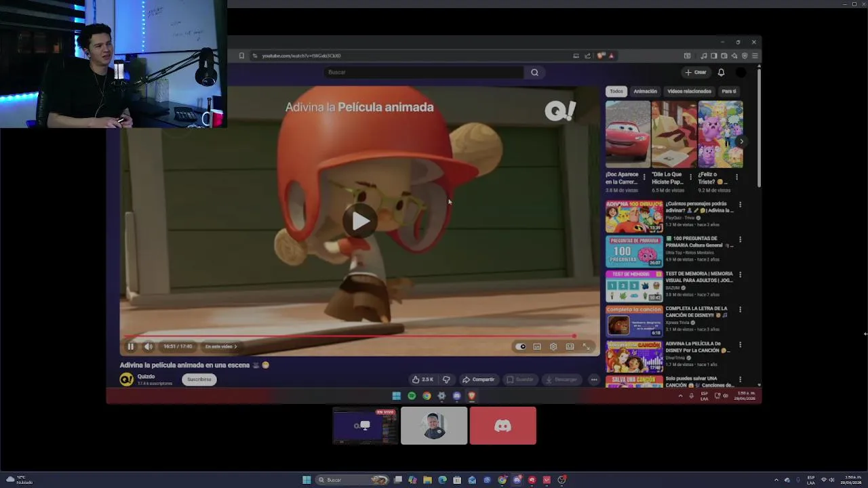The image size is (868, 488).
Task: Share page via address bar share icon
Action: (x=587, y=56)
